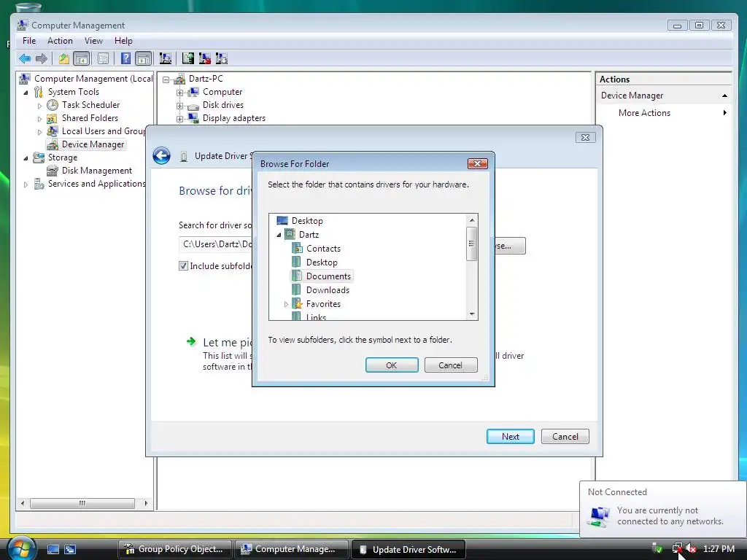Click the Windows Start orb

22,548
